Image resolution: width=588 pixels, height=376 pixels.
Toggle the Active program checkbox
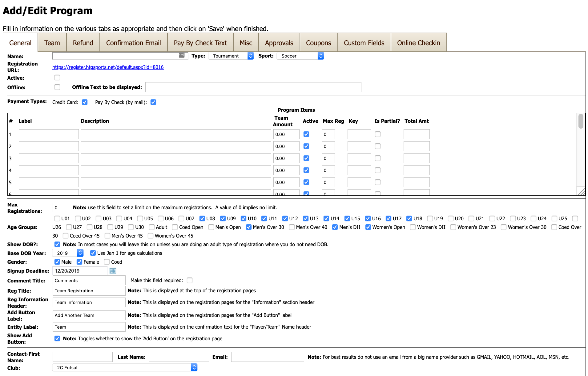(x=57, y=78)
